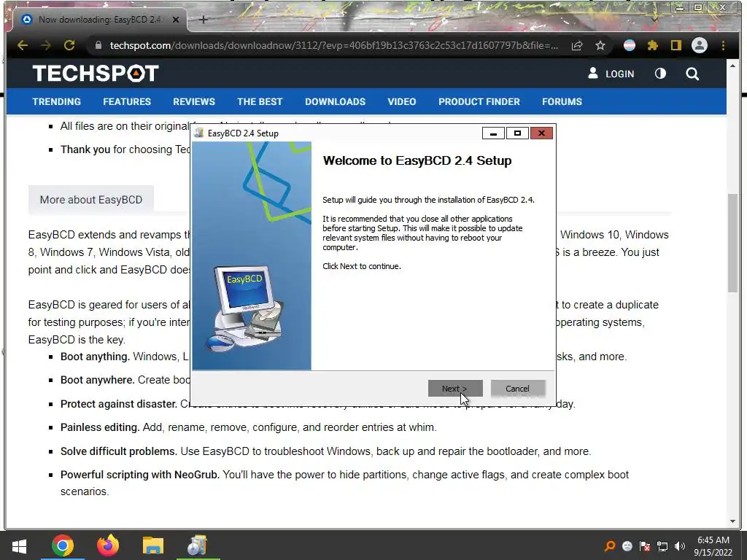
Task: Click 'Click Next to continue.' text
Action: click(362, 266)
